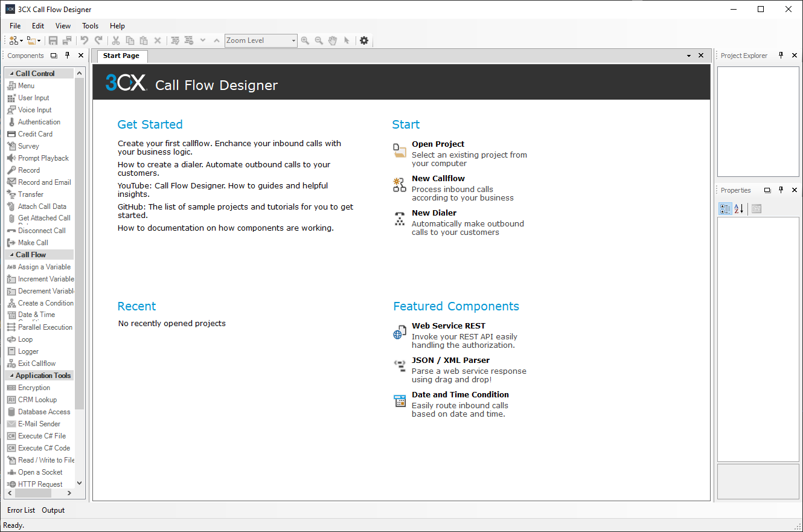Click the Zoom In magnifier icon
803x532 pixels.
305,40
